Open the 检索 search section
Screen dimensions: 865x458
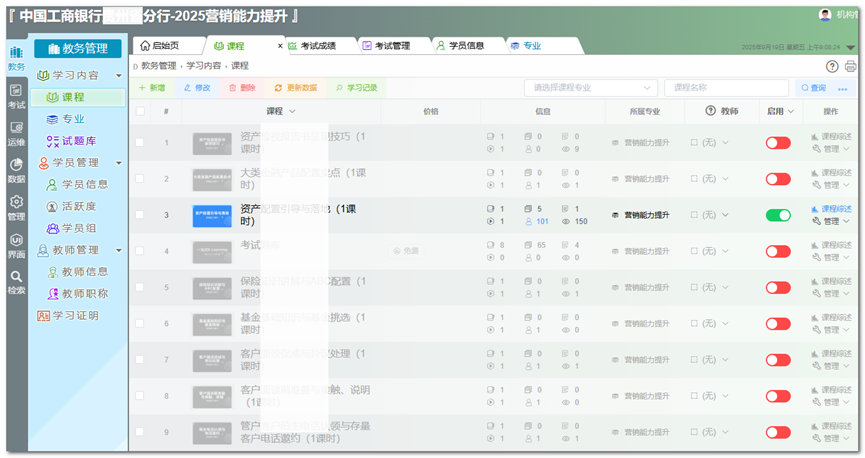coord(16,283)
